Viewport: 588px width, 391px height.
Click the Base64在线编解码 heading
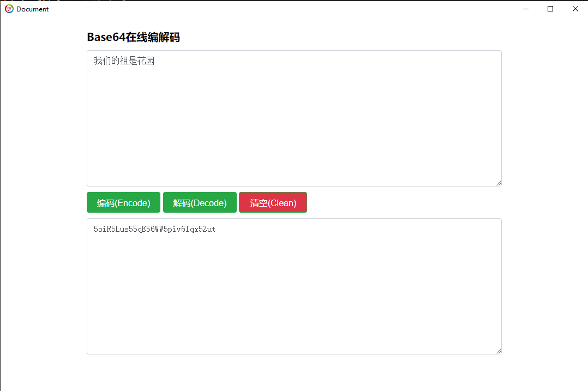[x=133, y=37]
